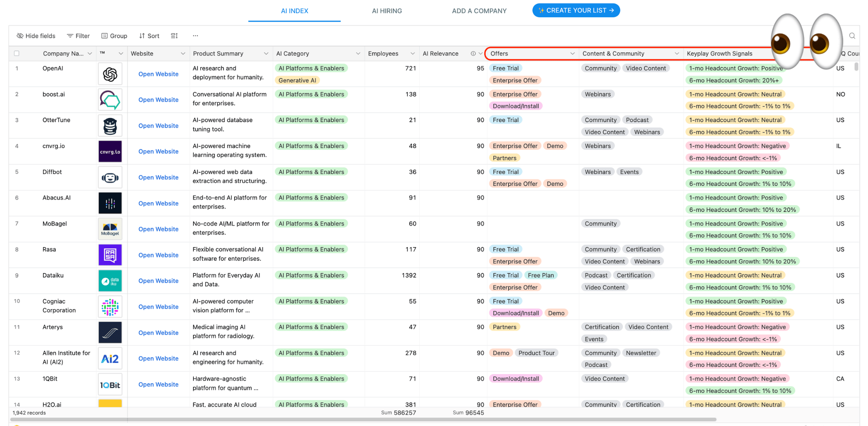Click the Cogniac Corporation logo thumbnail
This screenshot has width=868, height=426.
click(110, 307)
